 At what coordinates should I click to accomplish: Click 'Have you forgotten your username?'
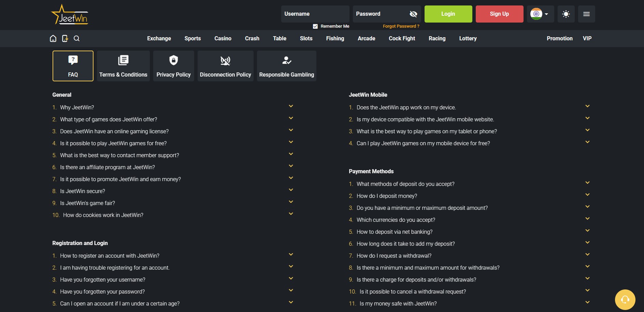(x=103, y=280)
